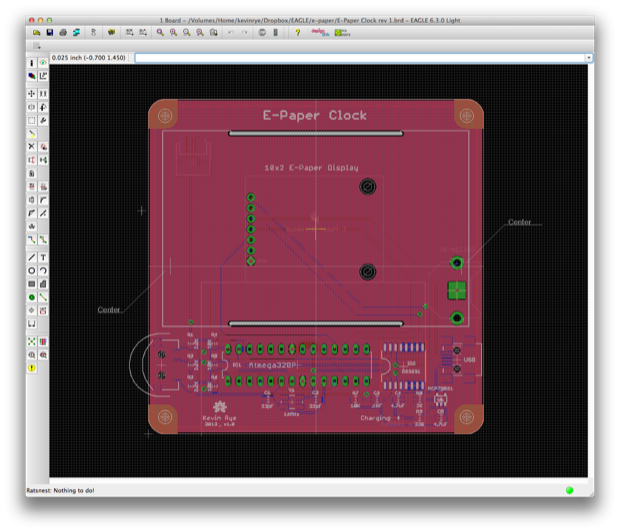Zoom out using the minus magnifier

(187, 32)
